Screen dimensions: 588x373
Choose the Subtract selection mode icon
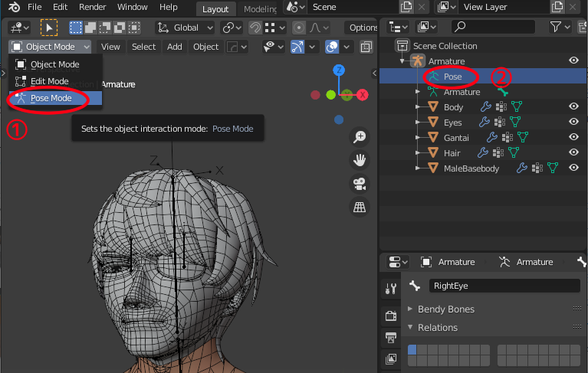click(105, 28)
